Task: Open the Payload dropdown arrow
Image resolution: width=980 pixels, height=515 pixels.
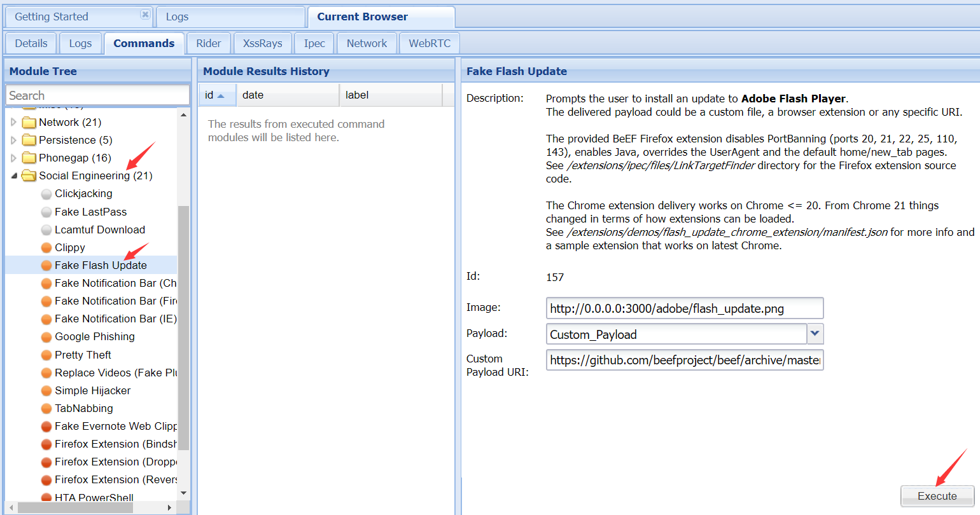Action: 815,334
